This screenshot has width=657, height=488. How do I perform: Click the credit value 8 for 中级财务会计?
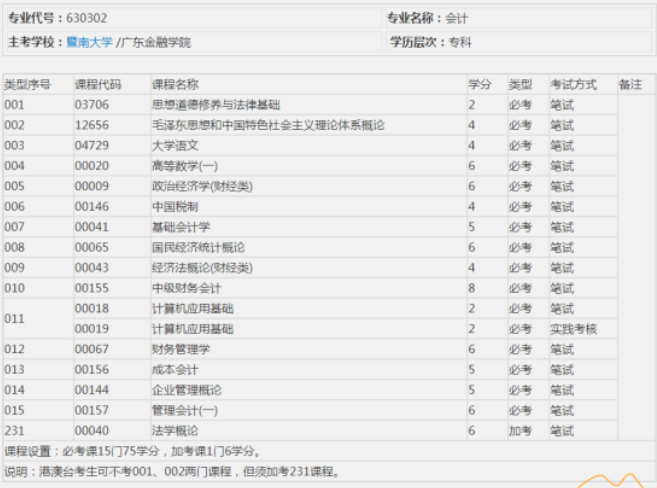click(472, 288)
